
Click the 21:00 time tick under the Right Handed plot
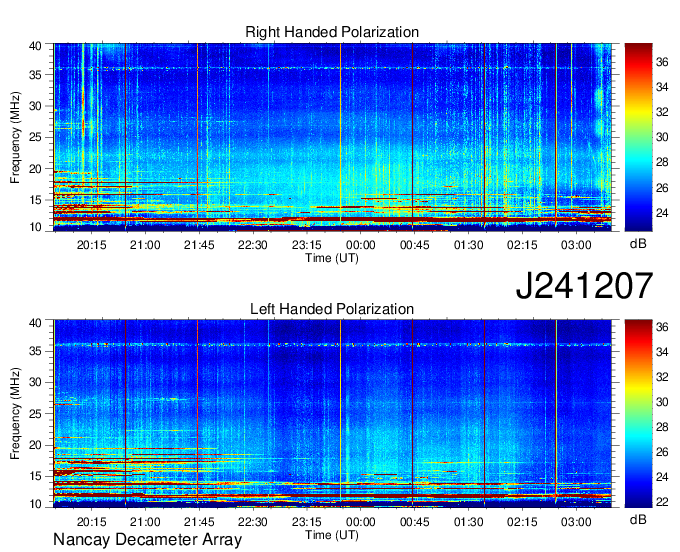145,245
